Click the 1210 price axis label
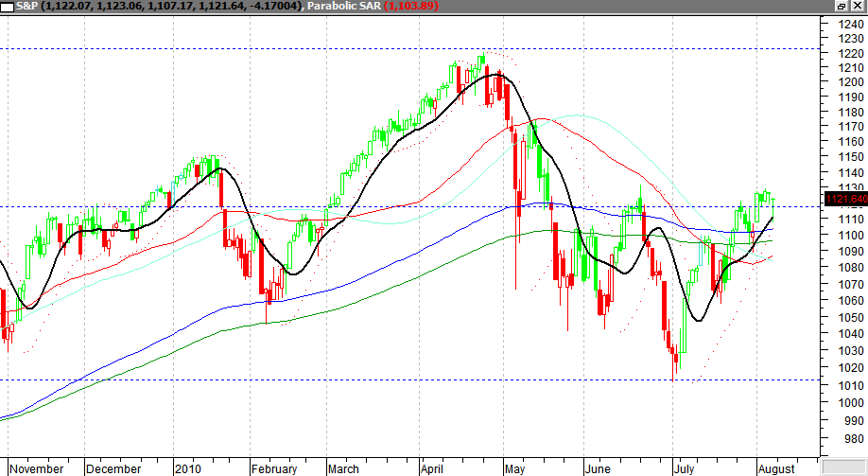The image size is (868, 476). click(851, 67)
